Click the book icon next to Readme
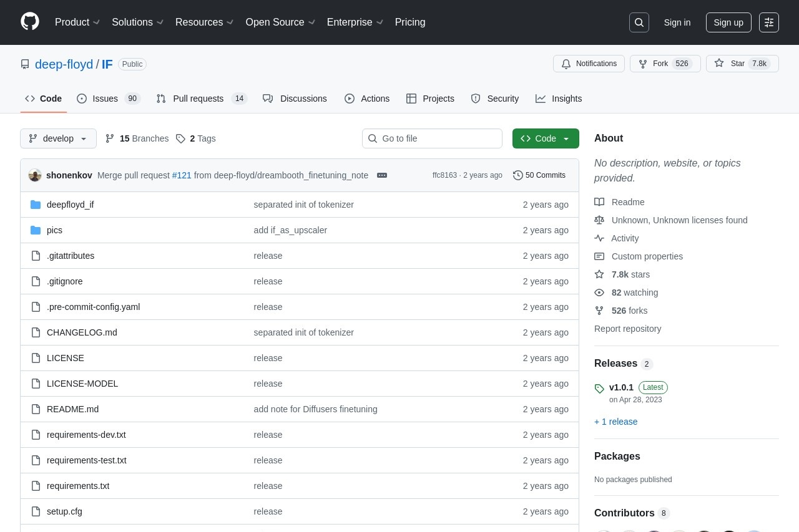 point(599,202)
